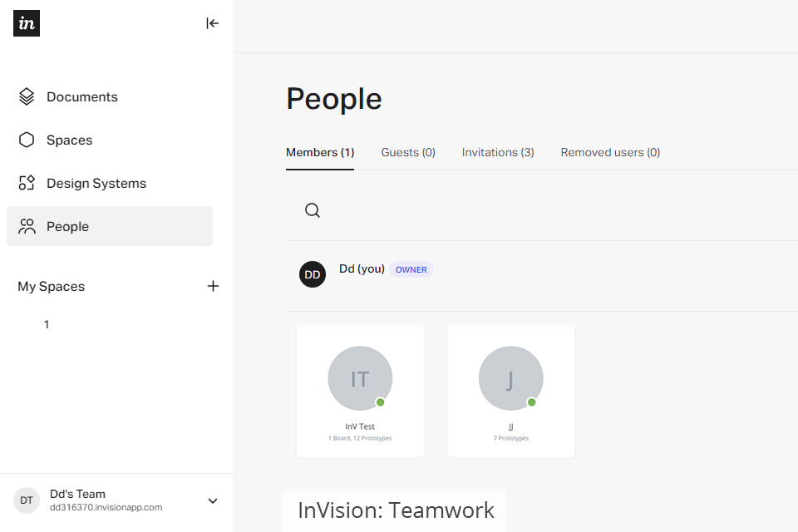Image resolution: width=798 pixels, height=532 pixels.
Task: Click the People icon in the sidebar
Action: coord(27,226)
